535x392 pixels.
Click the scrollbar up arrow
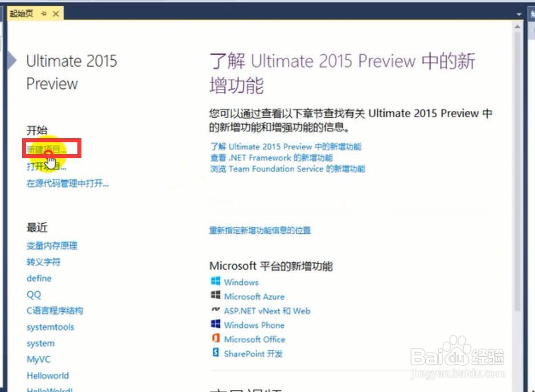click(517, 27)
